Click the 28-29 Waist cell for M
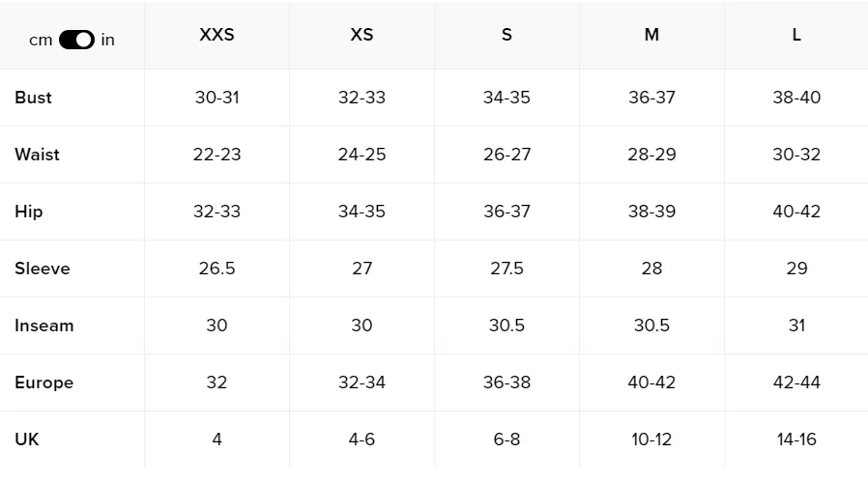The height and width of the screenshot is (482, 868). [651, 155]
